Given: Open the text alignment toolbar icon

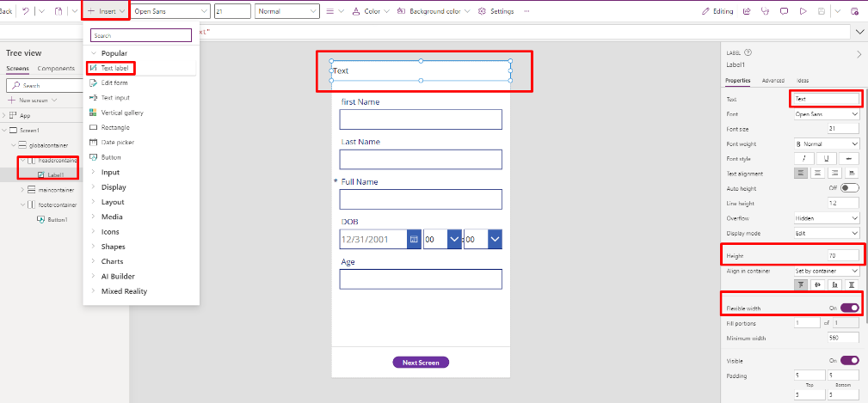Looking at the screenshot, I should [330, 11].
